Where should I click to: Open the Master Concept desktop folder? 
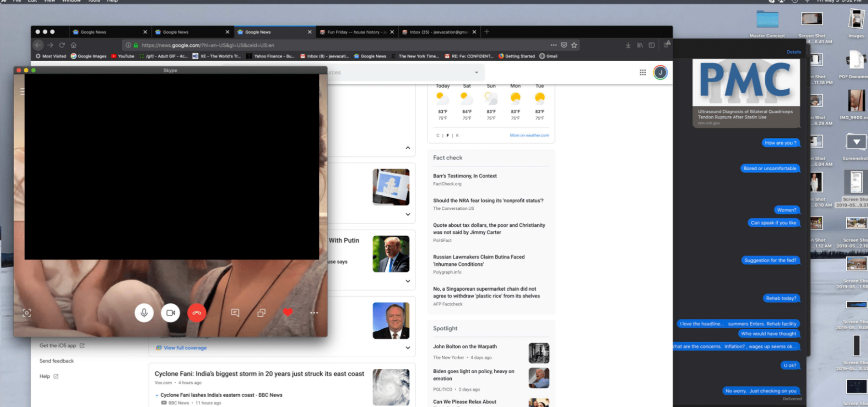pos(767,20)
